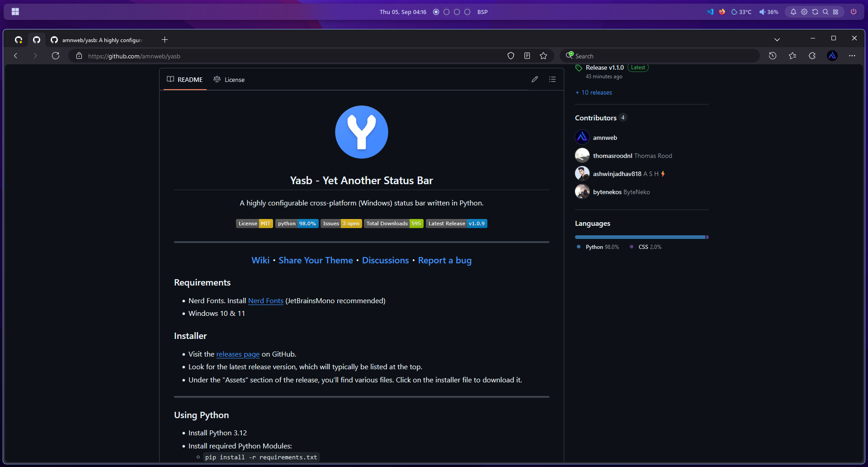Toggle reader view icon
Screen dimensions: 868x467
tap(527, 56)
